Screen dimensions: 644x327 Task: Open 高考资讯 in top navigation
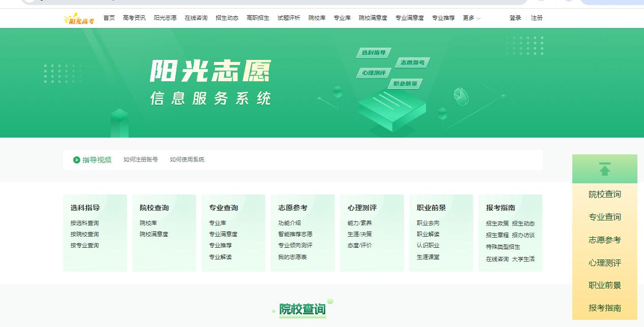134,18
